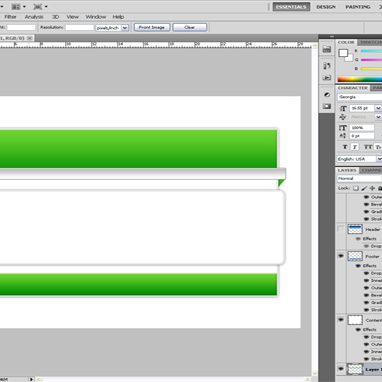Switch to the Design workspace
The image size is (382, 382).
coord(326,7)
